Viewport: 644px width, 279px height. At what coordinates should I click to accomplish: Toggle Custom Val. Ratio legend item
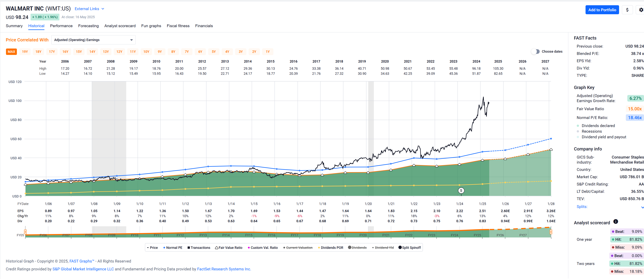click(263, 248)
